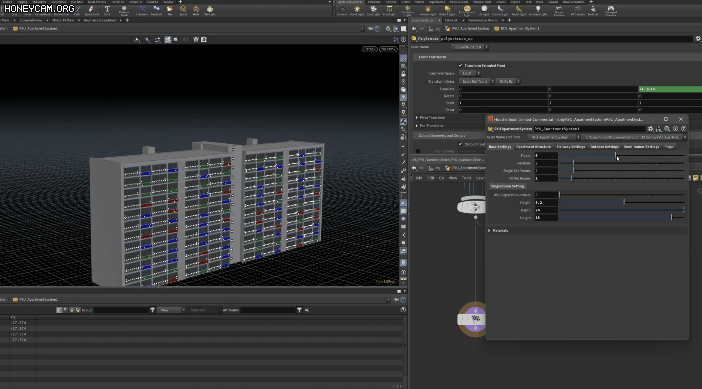Open the Neighborhood Setting tab
Screen dimensions: 702x389
pyautogui.click(x=507, y=186)
